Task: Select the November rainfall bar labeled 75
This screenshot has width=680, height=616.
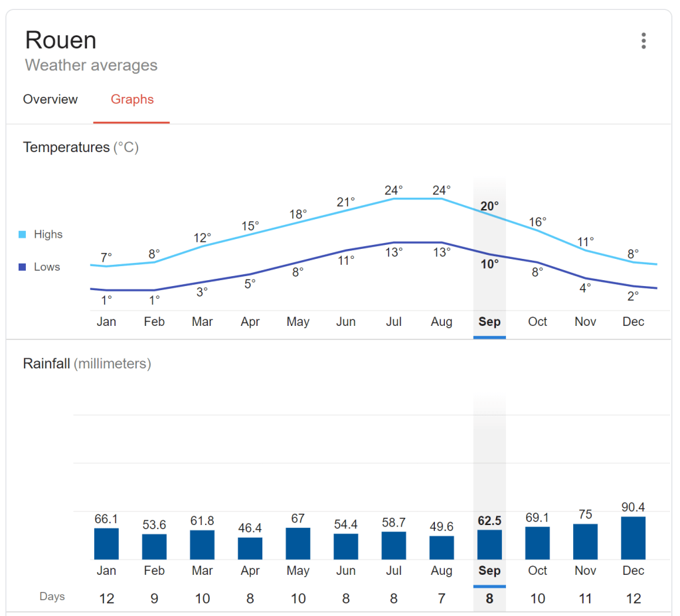Action: (x=585, y=542)
